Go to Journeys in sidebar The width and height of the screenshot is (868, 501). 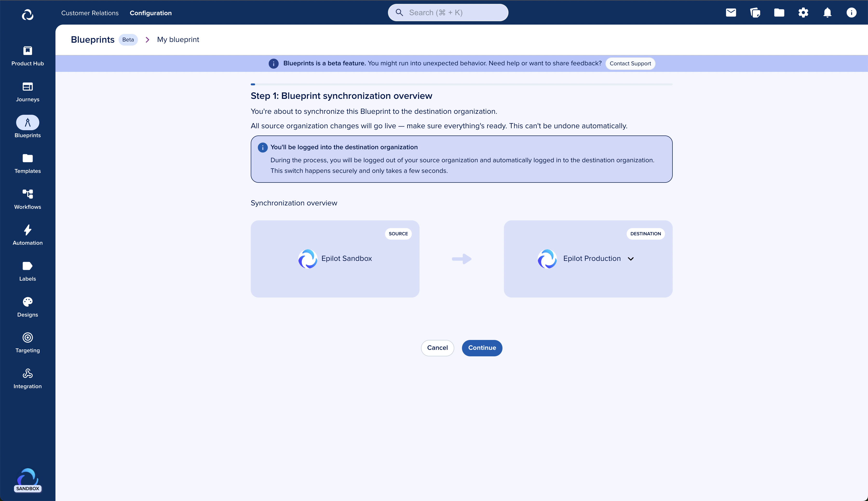[x=27, y=92]
